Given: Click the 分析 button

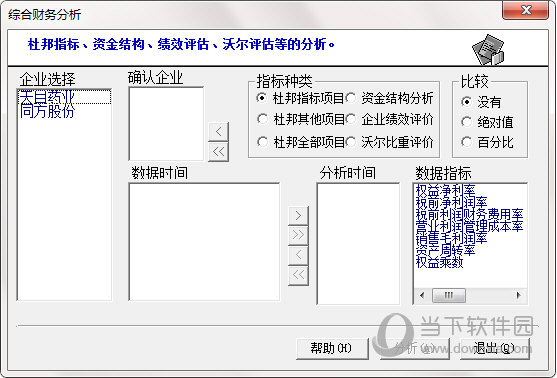Looking at the screenshot, I should pyautogui.click(x=415, y=349).
